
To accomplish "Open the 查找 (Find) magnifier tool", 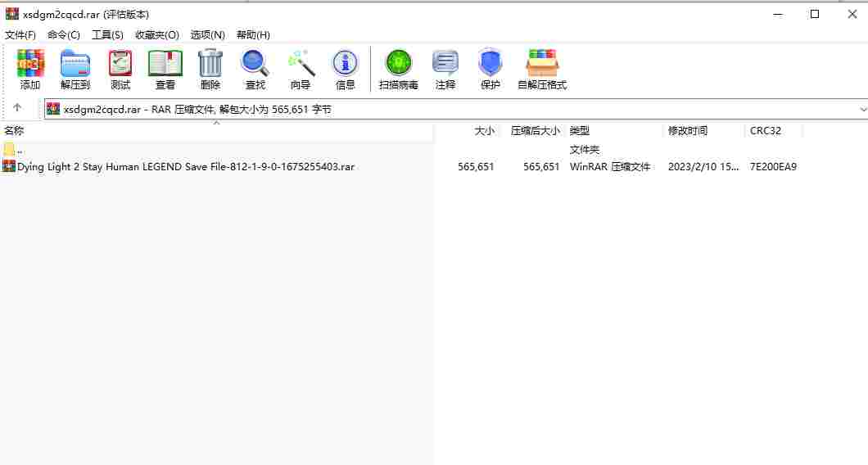I will tap(255, 70).
